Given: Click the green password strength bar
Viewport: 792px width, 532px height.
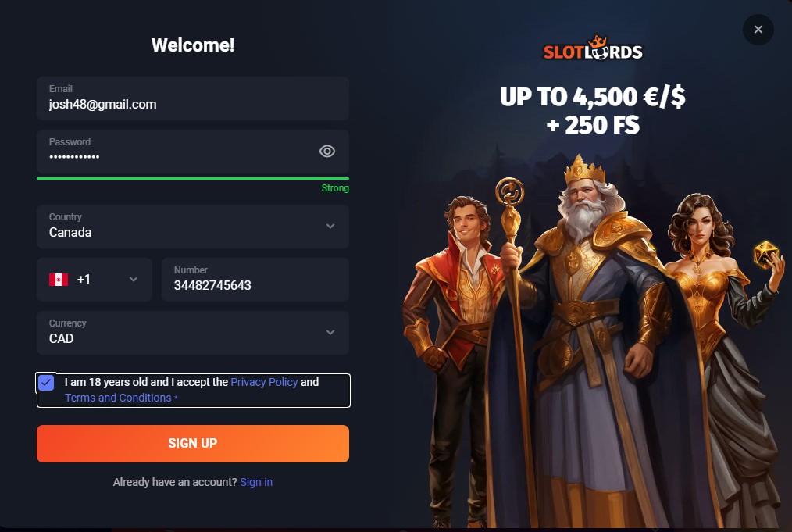Looking at the screenshot, I should (193, 178).
